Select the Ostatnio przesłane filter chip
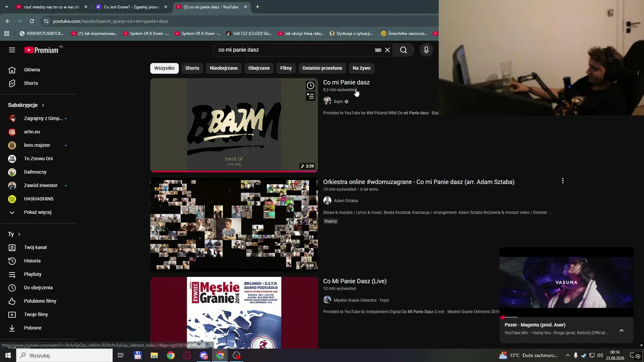This screenshot has height=362, width=644. pyautogui.click(x=322, y=68)
